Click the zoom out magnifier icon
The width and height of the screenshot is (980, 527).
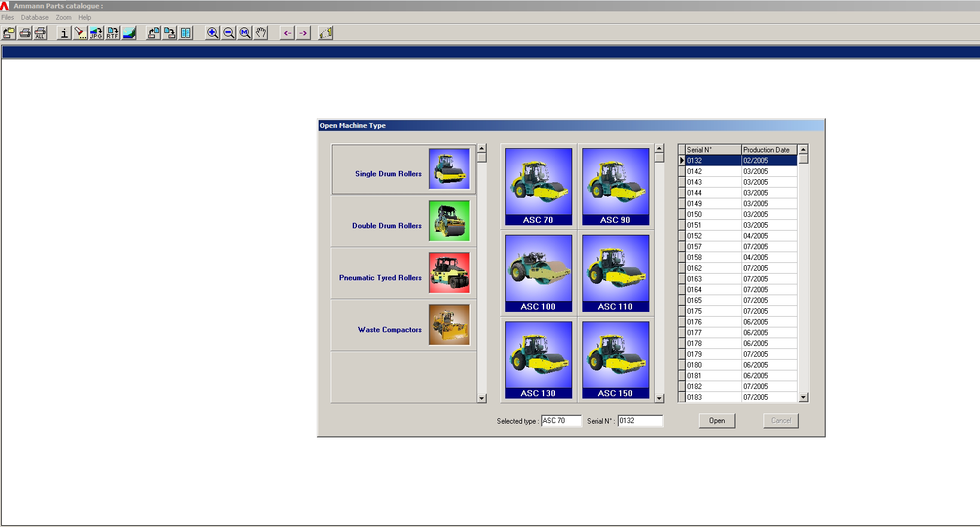[228, 33]
